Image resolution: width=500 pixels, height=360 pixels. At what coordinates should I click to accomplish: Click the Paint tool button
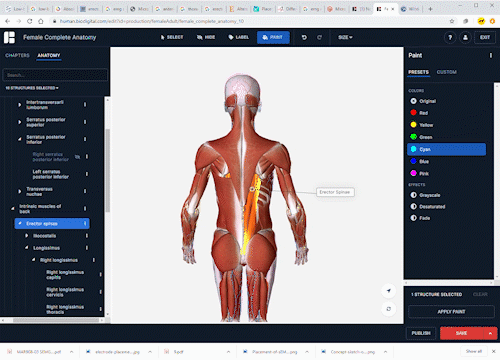[x=273, y=37]
